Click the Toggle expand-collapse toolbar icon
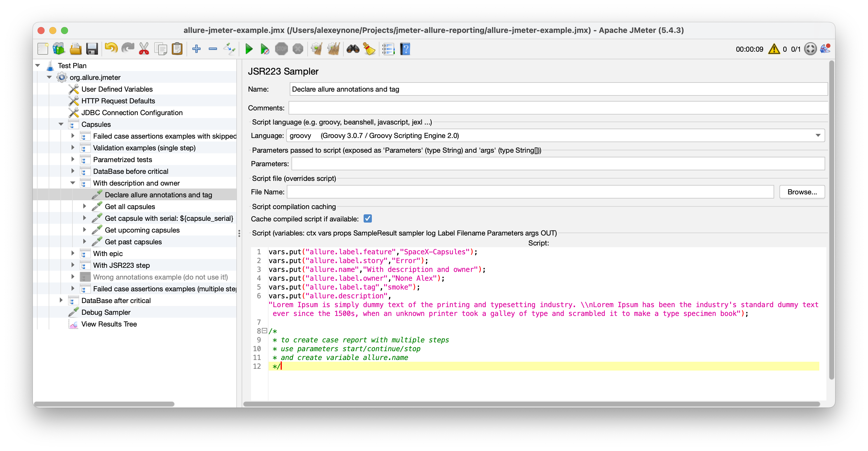The image size is (868, 451). [x=229, y=49]
